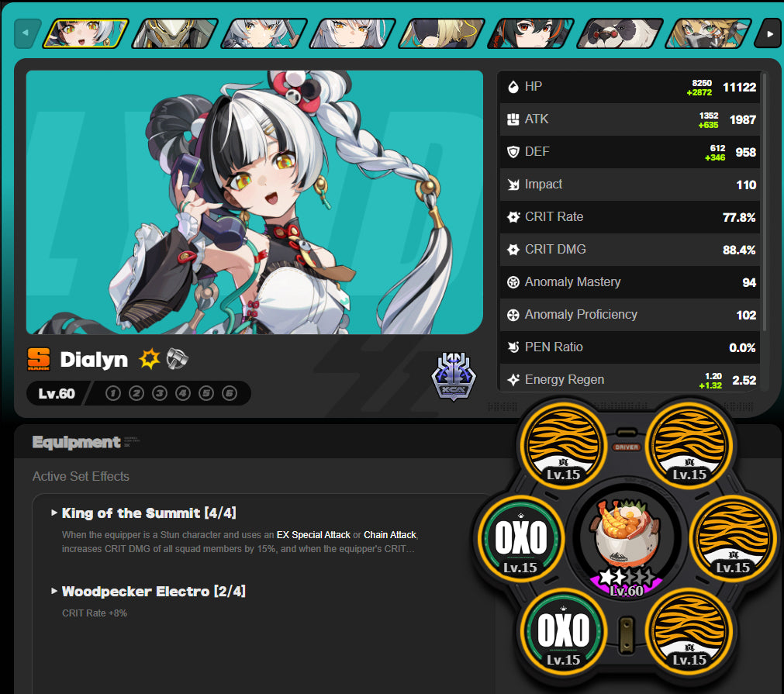Expand Woodpecker Electro [2/4] set effect
784x694 pixels.
[148, 592]
